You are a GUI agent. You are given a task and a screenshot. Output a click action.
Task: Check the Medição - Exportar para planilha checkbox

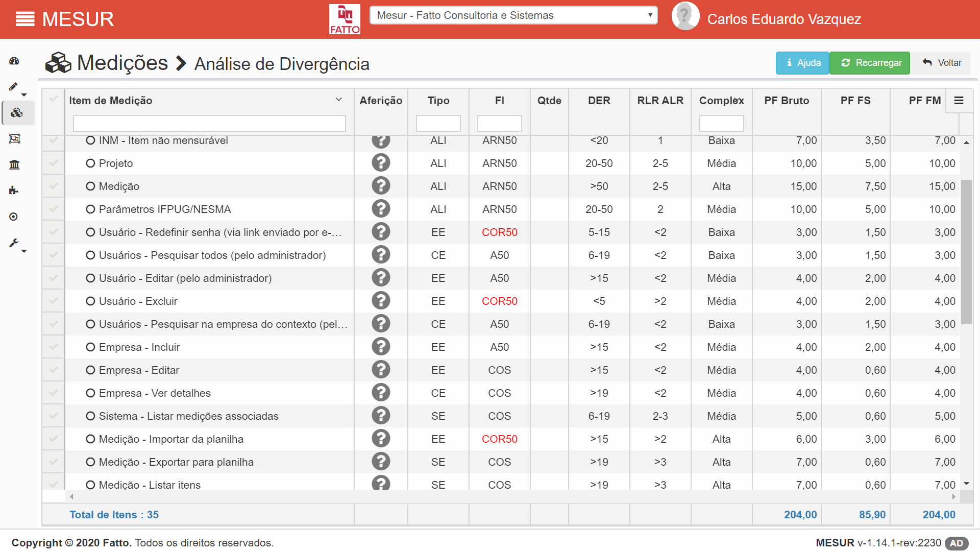(x=54, y=462)
